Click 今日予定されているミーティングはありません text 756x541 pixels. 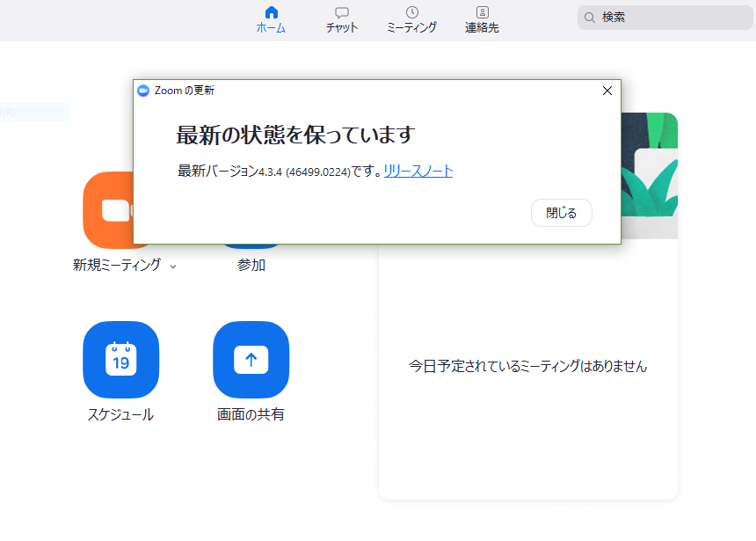tap(528, 366)
